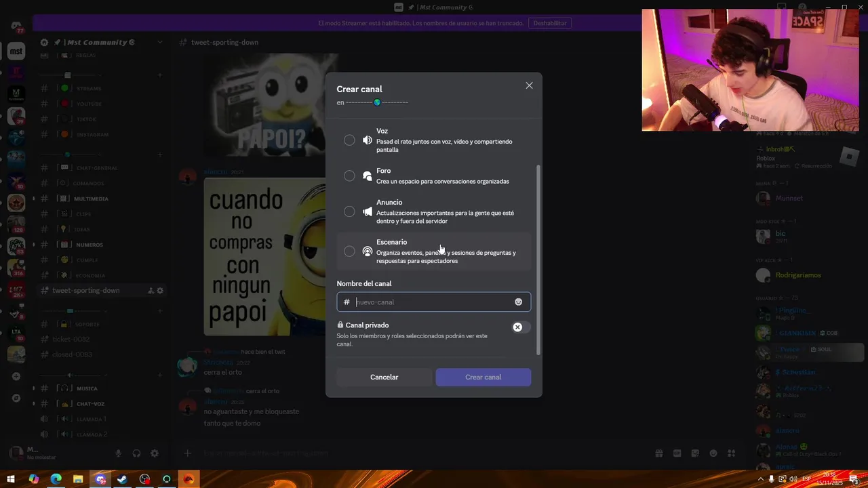This screenshot has height=488, width=868.
Task: Open emoji picker in channel name field
Action: tap(518, 302)
